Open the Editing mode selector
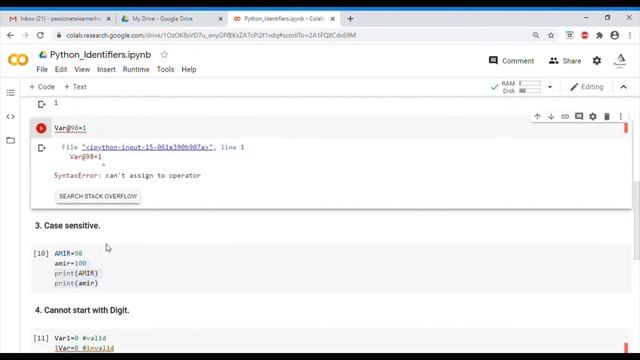 pos(587,87)
